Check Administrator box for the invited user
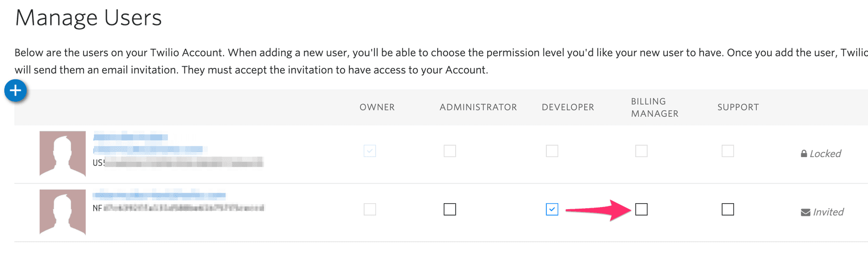 [450, 209]
